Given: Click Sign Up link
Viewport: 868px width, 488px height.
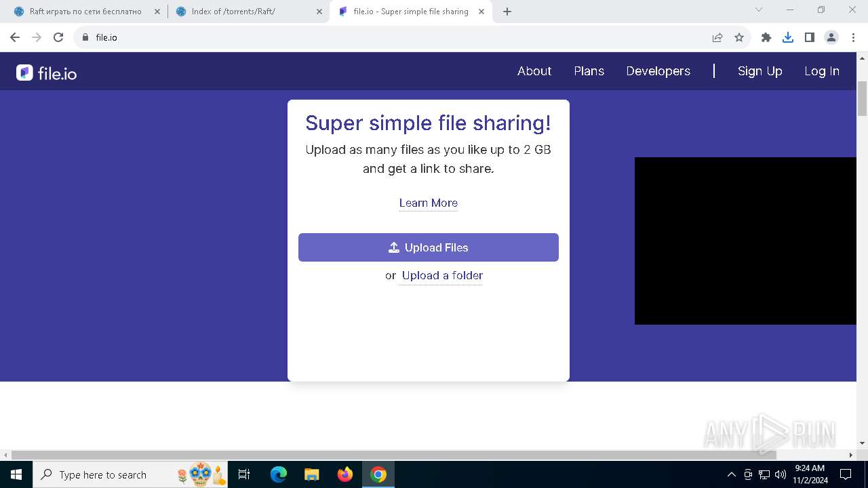Looking at the screenshot, I should pos(760,71).
